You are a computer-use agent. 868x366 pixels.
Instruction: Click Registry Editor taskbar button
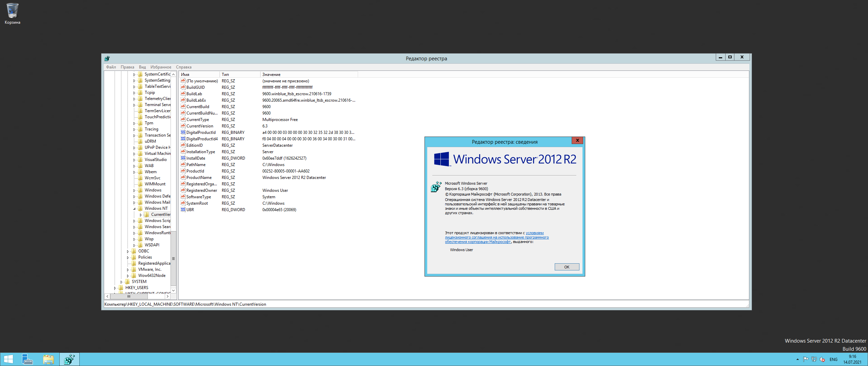point(70,359)
